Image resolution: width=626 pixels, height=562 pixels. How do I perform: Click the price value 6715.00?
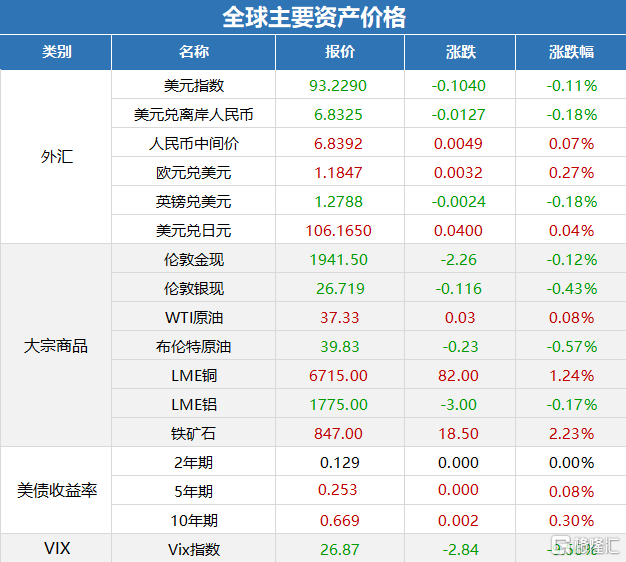coord(338,376)
